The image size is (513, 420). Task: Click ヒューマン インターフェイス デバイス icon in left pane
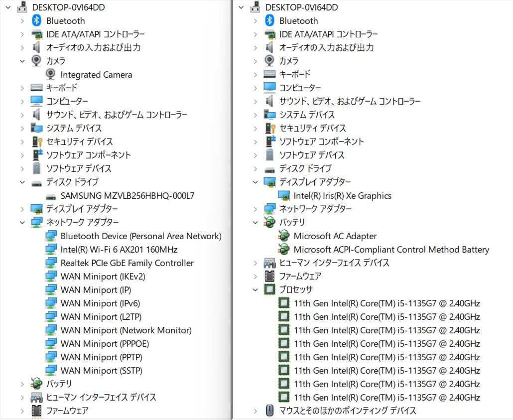coord(37,397)
